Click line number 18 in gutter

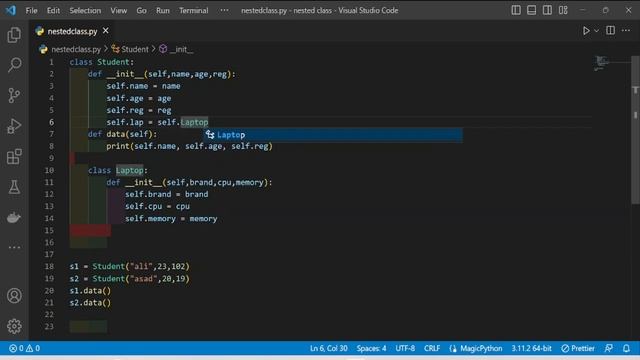(x=49, y=267)
